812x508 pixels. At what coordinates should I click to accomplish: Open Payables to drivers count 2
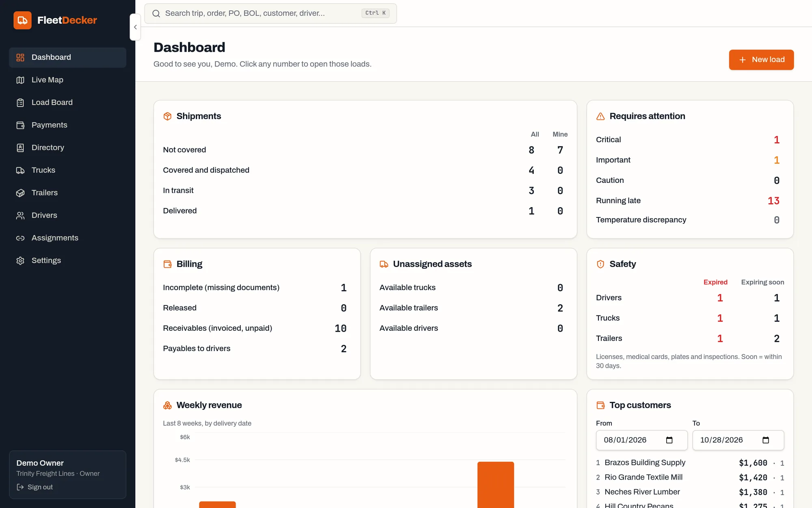343,349
